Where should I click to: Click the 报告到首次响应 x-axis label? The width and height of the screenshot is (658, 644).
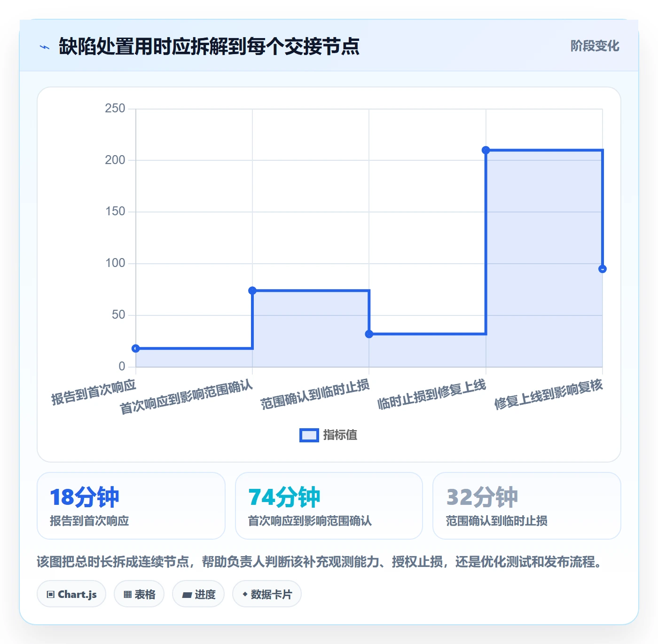coord(94,392)
